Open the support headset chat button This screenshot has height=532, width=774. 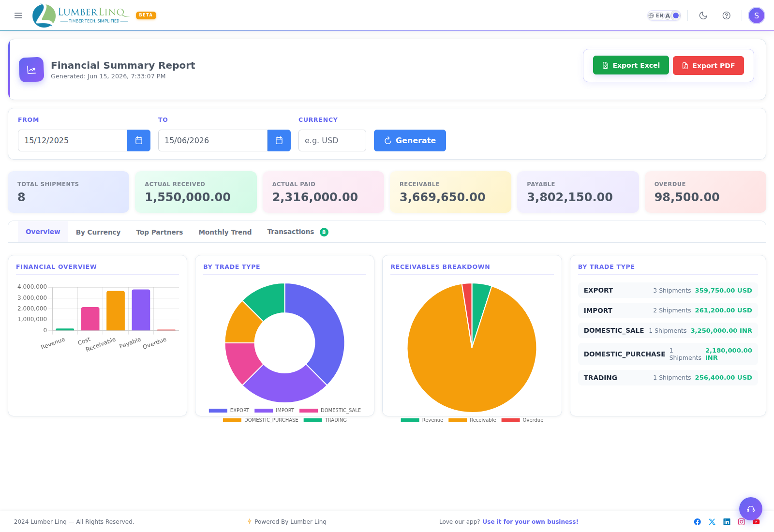point(751,509)
